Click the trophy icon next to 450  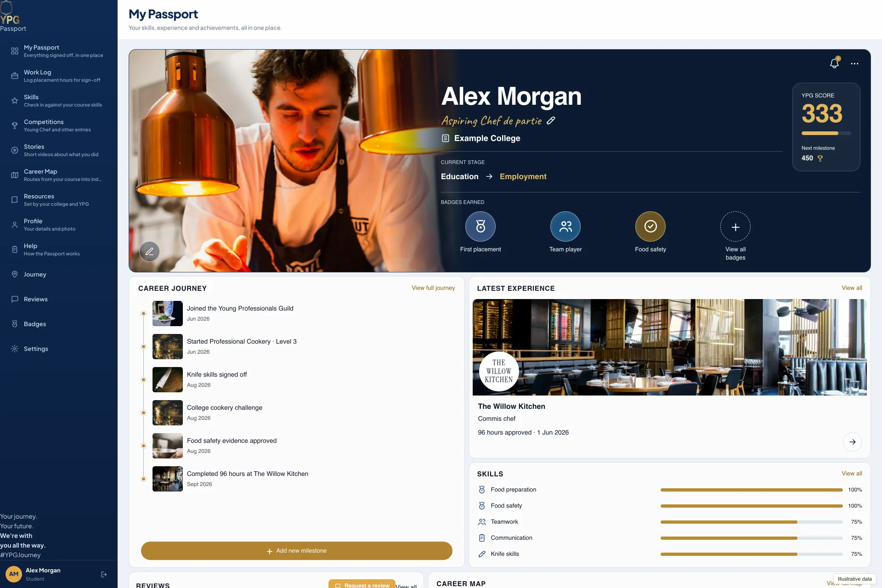(x=820, y=158)
